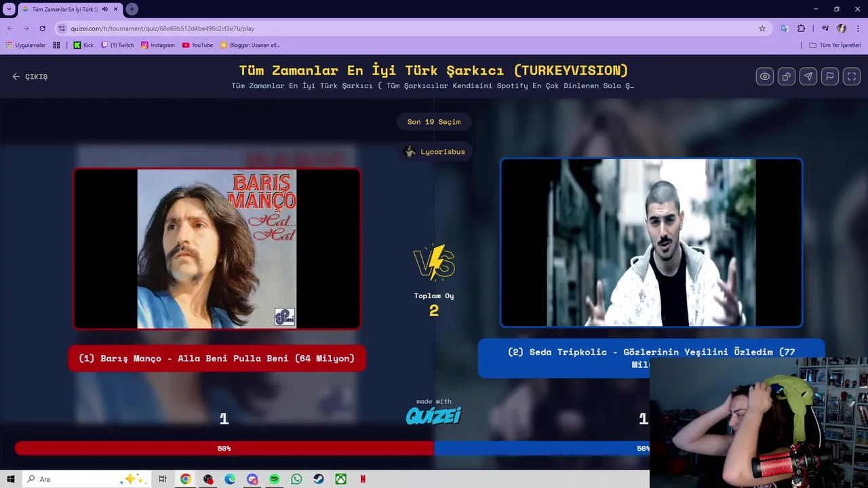Screen dimensions: 868x488
Task: Open Spotify from the taskbar
Action: pyautogui.click(x=274, y=479)
